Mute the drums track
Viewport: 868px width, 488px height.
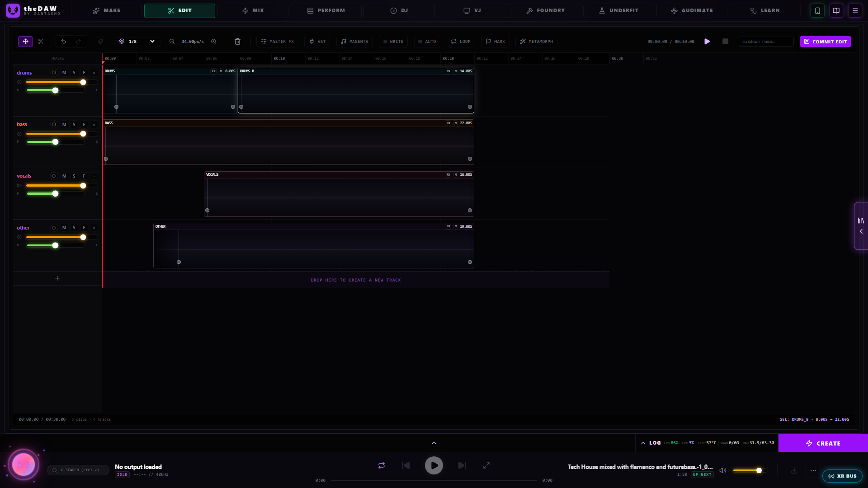click(x=64, y=73)
